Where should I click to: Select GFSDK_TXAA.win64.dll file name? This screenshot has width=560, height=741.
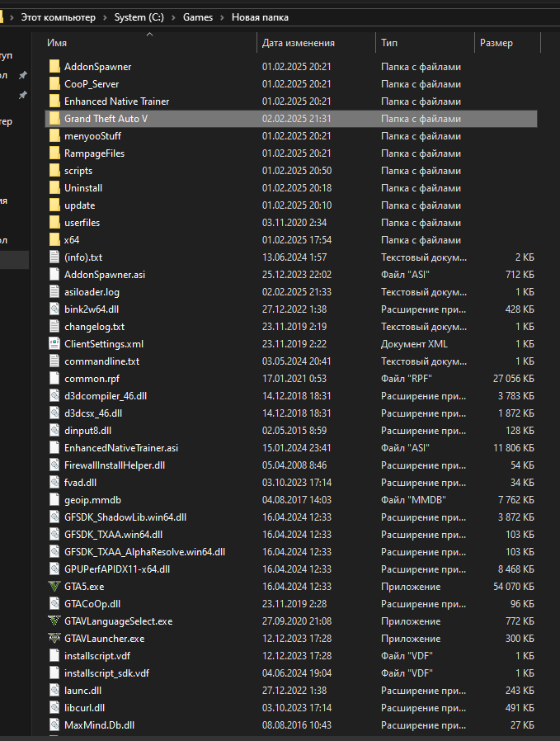pos(114,535)
